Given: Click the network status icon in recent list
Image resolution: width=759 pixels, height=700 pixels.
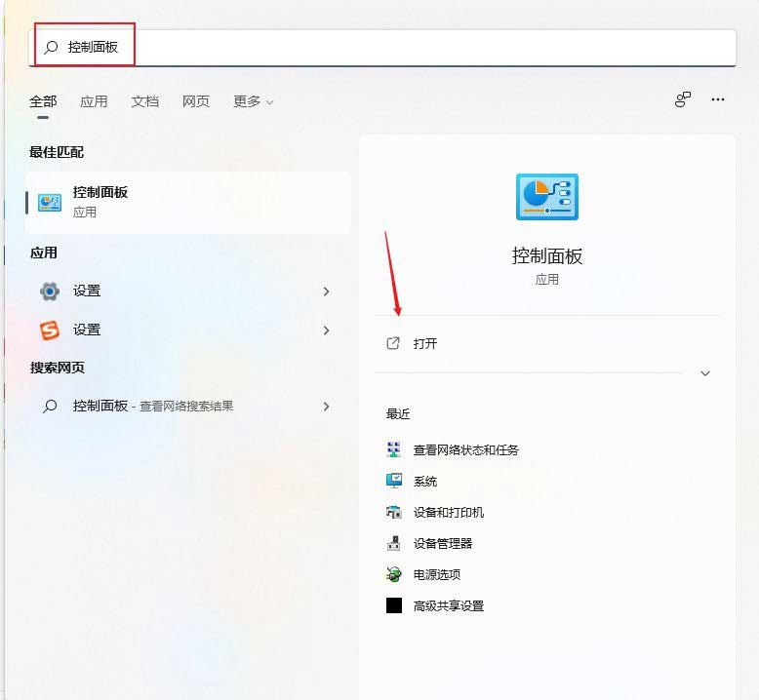Looking at the screenshot, I should tap(393, 449).
